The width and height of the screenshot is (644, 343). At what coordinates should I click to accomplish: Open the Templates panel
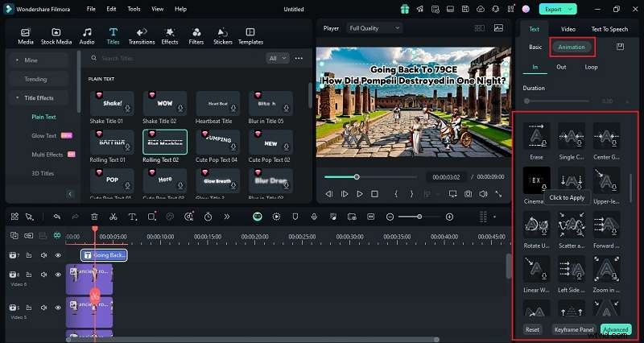coord(250,36)
